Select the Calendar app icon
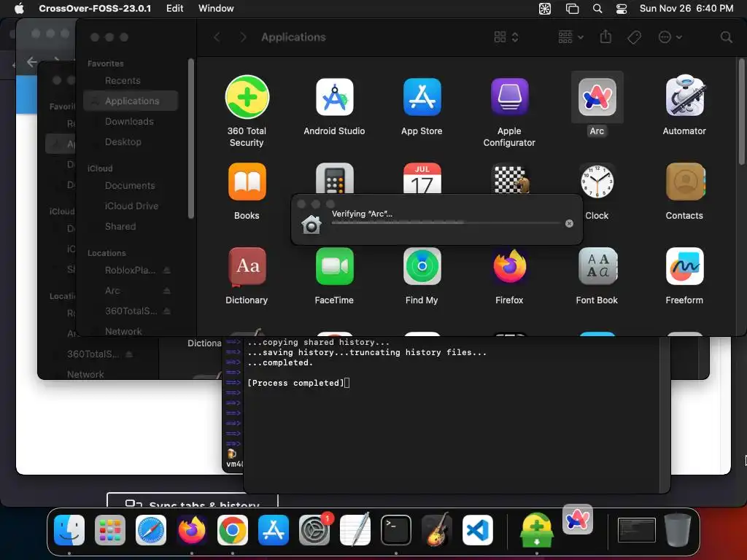747x560 pixels. coord(422,178)
